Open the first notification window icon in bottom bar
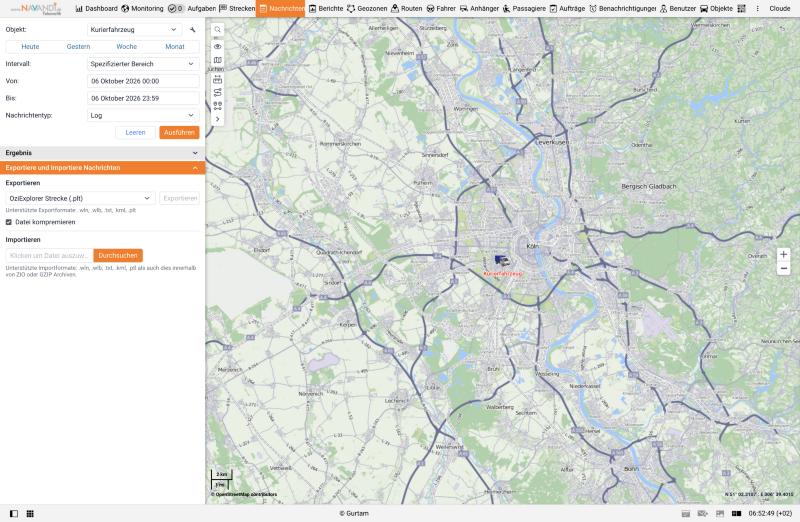The height and width of the screenshot is (522, 800). pos(686,513)
